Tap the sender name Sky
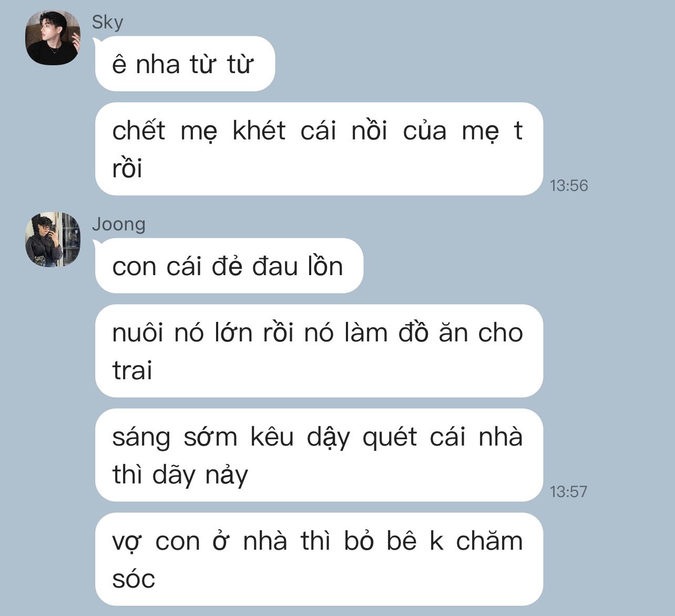675x616 pixels. pos(107,22)
